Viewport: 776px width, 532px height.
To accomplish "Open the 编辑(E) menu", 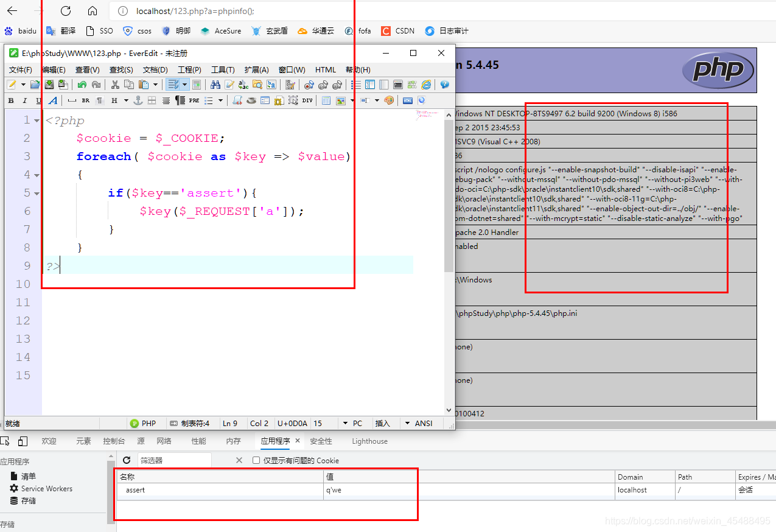I will point(54,69).
